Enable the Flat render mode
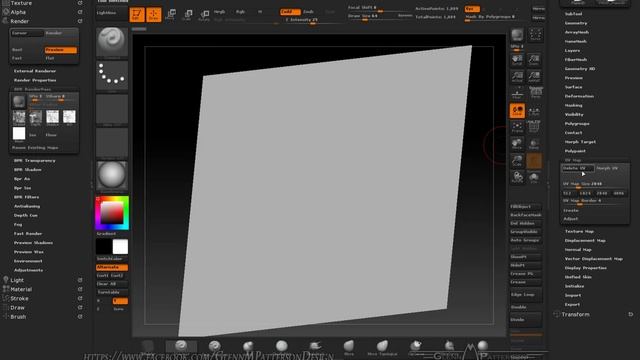Image resolution: width=640 pixels, height=360 pixels. (x=60, y=58)
